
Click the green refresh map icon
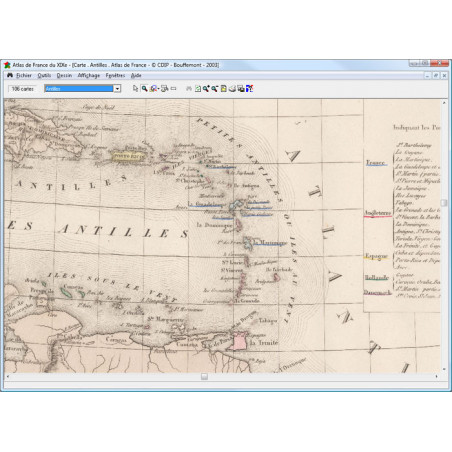[x=198, y=89]
